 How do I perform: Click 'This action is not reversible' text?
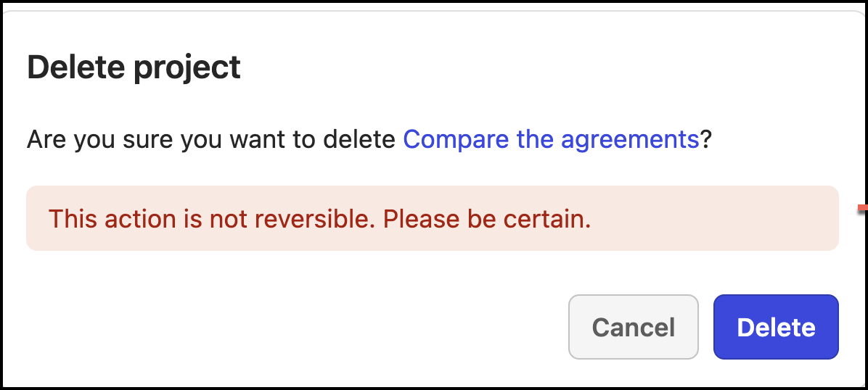pos(212,219)
